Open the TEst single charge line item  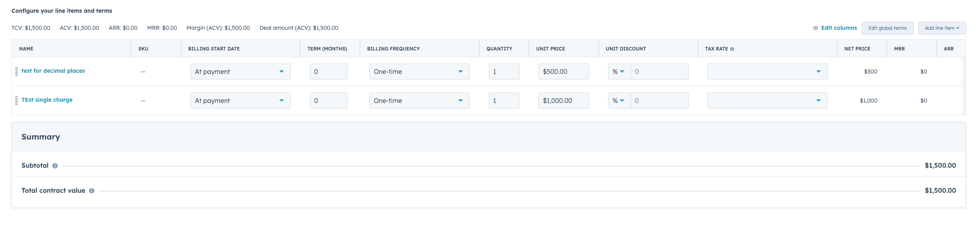coord(47,100)
